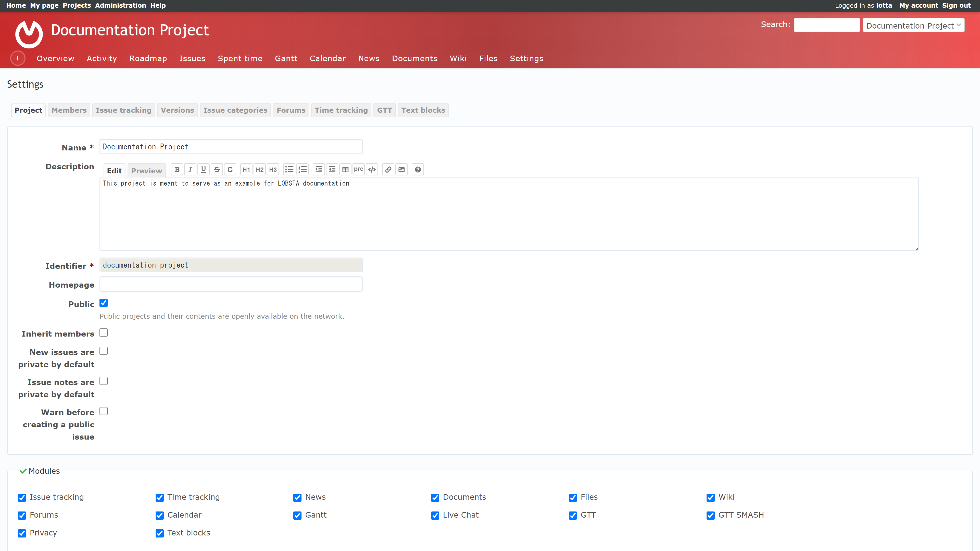This screenshot has height=551, width=980.
Task: Click the Help top link
Action: 158,5
